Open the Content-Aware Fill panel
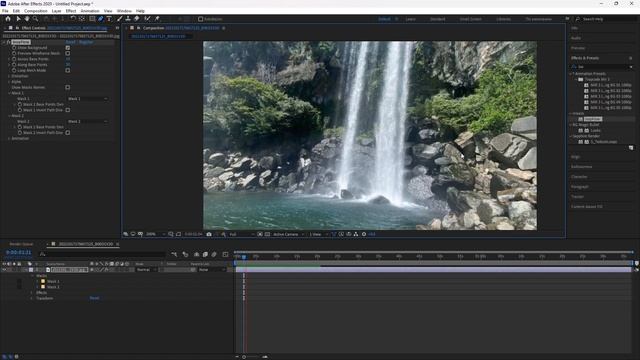 pyautogui.click(x=587, y=207)
